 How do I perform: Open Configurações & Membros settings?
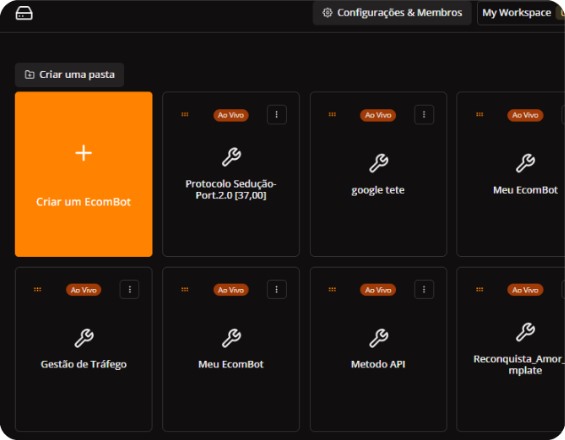point(392,13)
